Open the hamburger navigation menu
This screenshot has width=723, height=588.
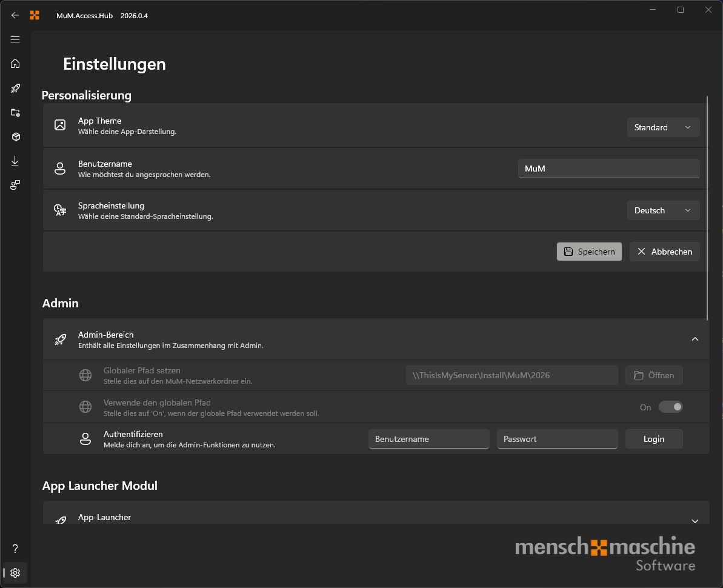point(15,39)
